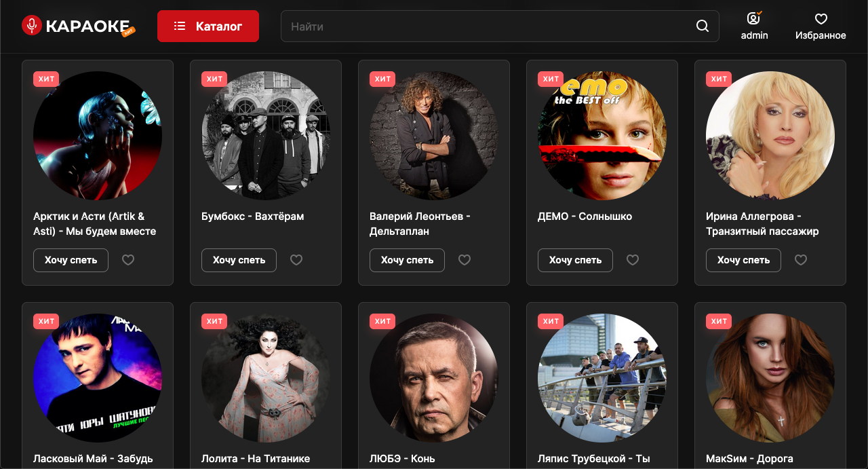
Task: Open Ирина Аллегрова portrait thumbnail
Action: click(x=770, y=136)
